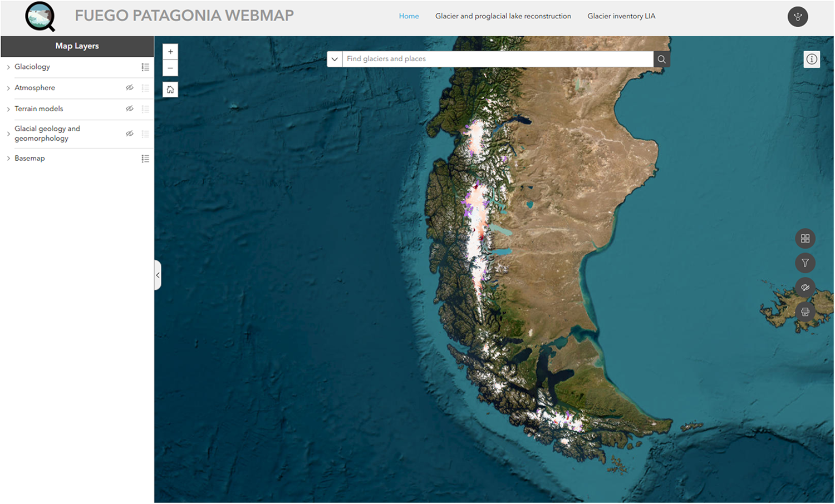Image resolution: width=835 pixels, height=504 pixels.
Task: Reset map to home extent
Action: (170, 90)
